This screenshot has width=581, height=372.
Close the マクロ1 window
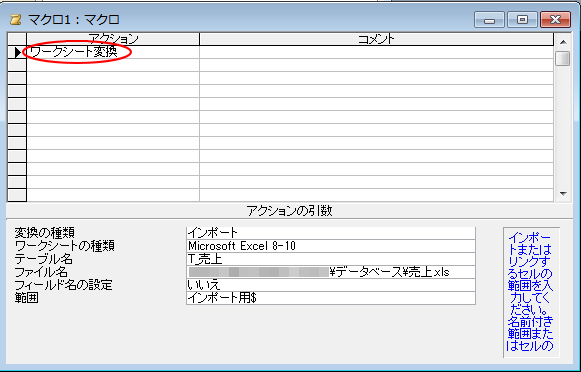(x=555, y=20)
